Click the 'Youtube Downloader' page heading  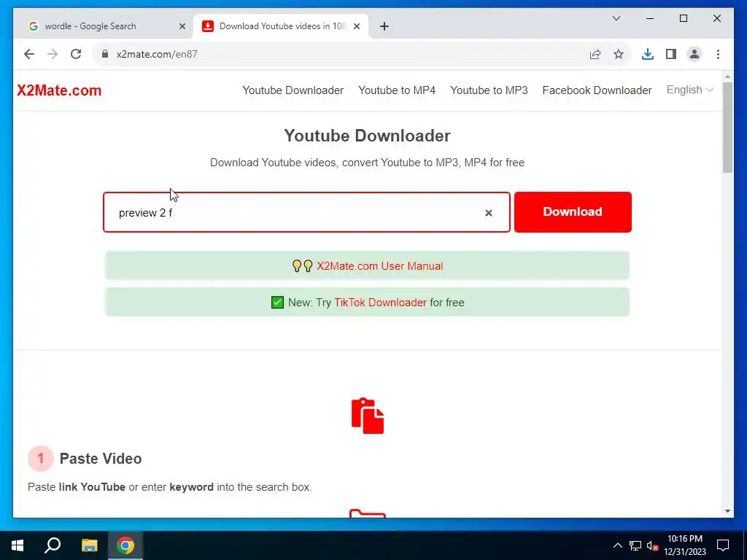(x=368, y=136)
